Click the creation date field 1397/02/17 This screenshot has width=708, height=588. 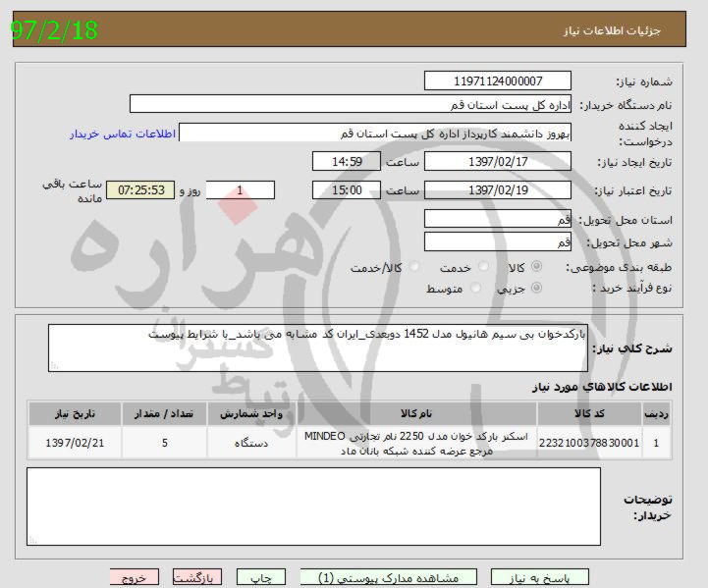pos(498,162)
